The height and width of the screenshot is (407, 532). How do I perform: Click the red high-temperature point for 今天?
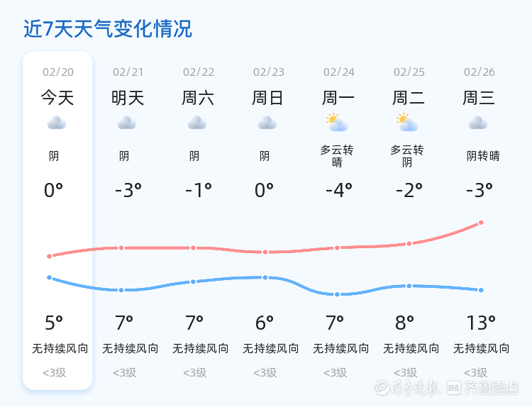49,256
